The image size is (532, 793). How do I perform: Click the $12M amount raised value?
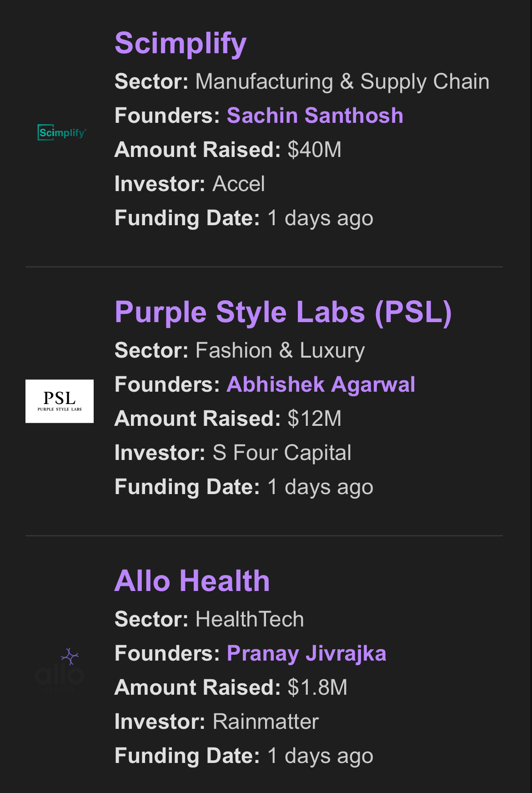[314, 419]
